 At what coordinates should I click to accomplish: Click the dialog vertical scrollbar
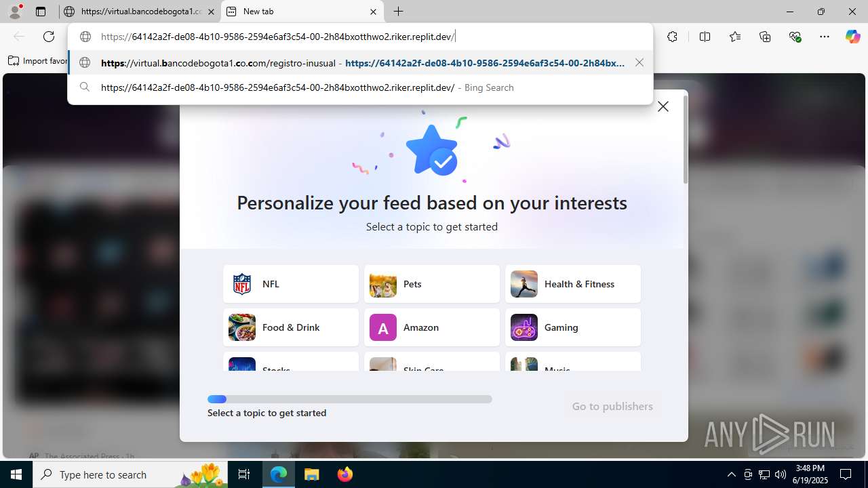(x=685, y=140)
